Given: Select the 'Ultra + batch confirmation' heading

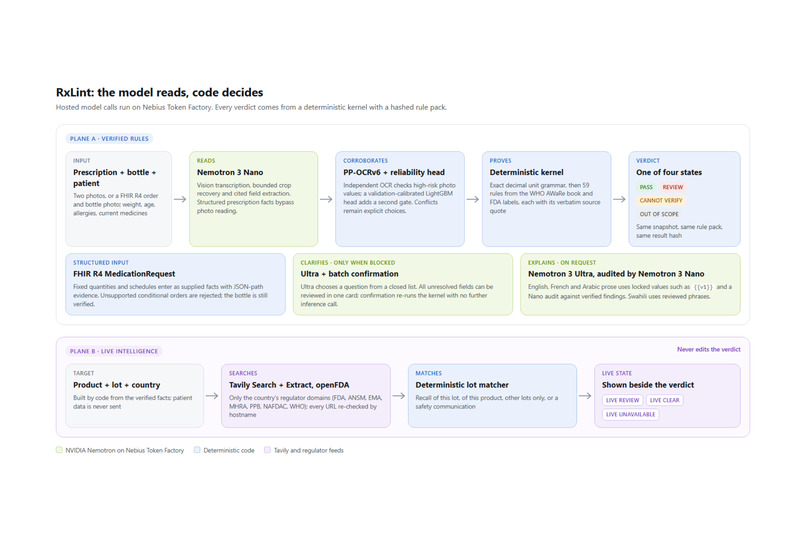Looking at the screenshot, I should click(x=350, y=274).
